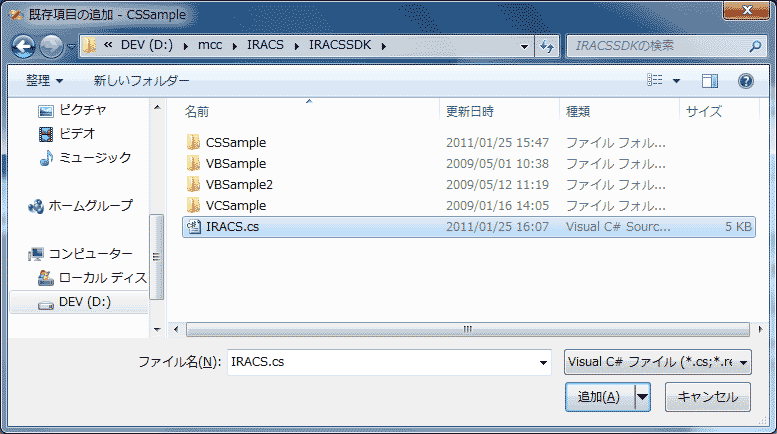
Task: Click the CSSample folder icon
Action: coord(193,143)
